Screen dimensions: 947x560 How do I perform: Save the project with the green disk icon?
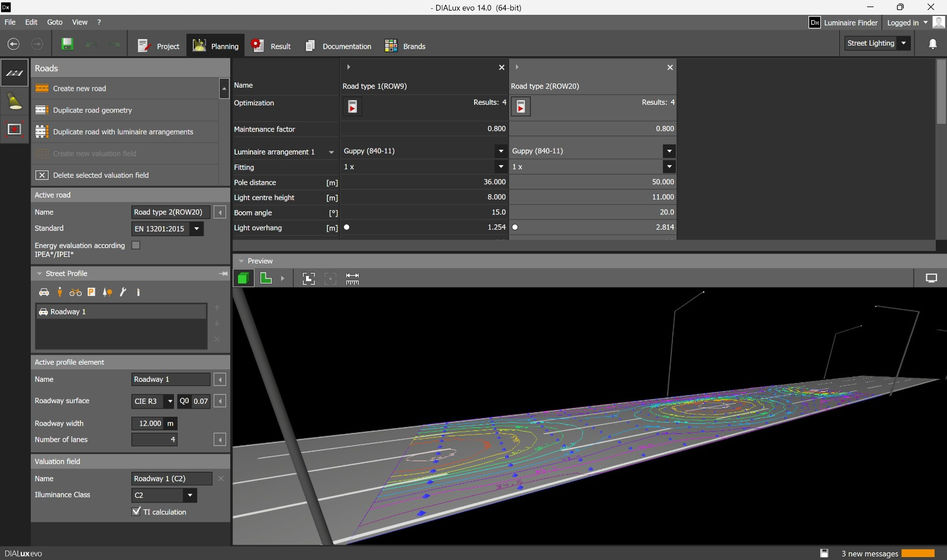(67, 44)
